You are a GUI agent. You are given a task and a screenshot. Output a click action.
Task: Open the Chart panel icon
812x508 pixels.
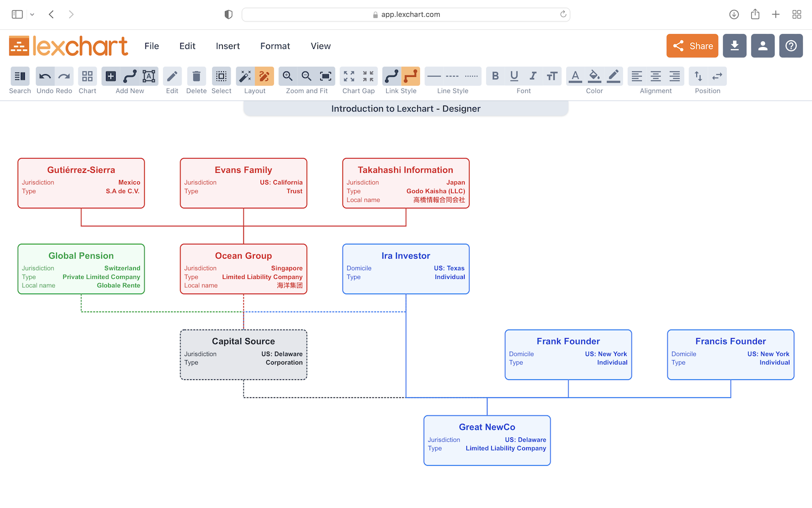[87, 76]
